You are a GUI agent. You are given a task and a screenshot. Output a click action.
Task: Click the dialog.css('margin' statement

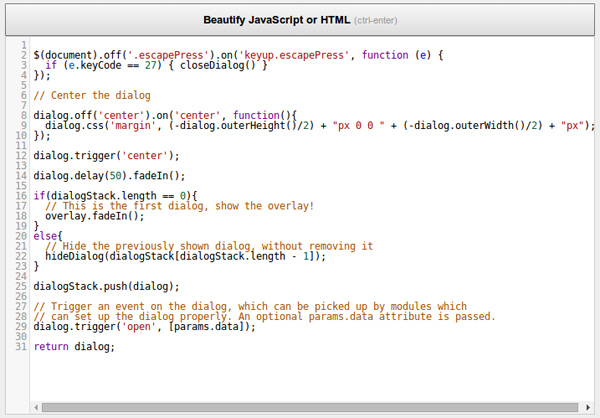click(x=100, y=125)
